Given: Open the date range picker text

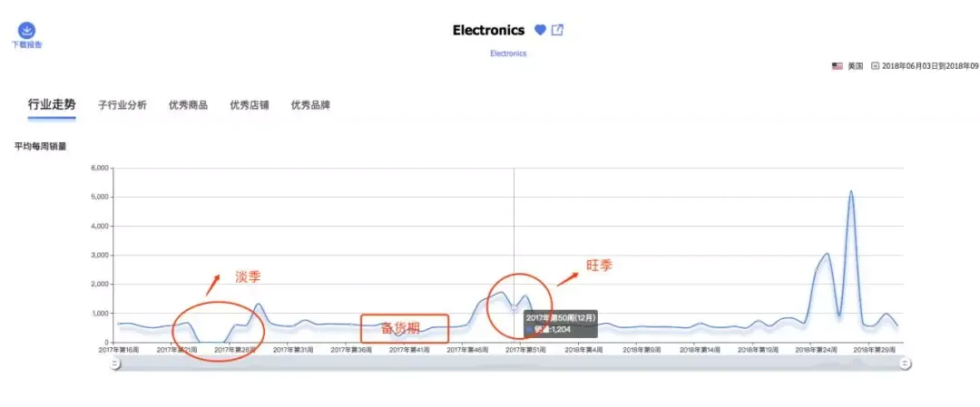Looking at the screenshot, I should (931, 66).
